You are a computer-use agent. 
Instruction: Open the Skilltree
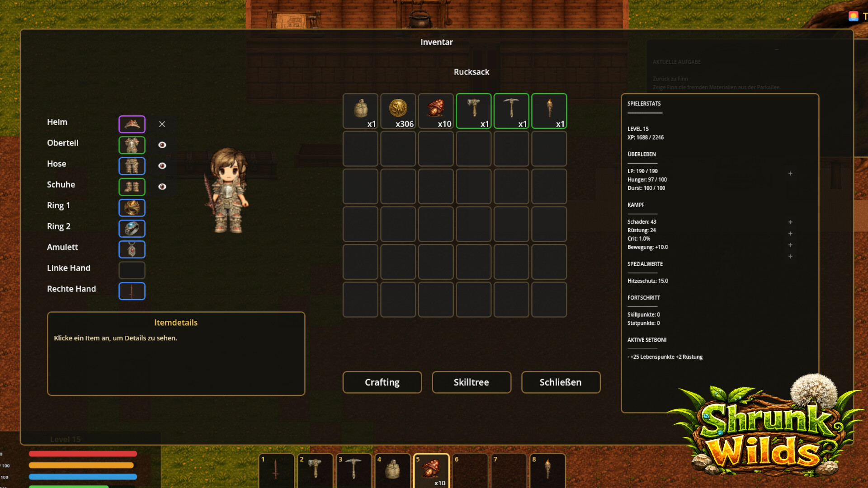472,383
